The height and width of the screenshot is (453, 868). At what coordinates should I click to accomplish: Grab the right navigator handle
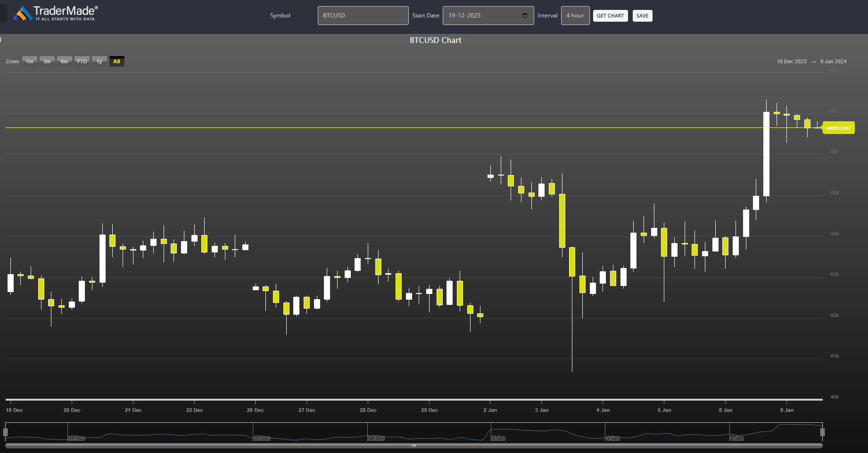(822, 432)
